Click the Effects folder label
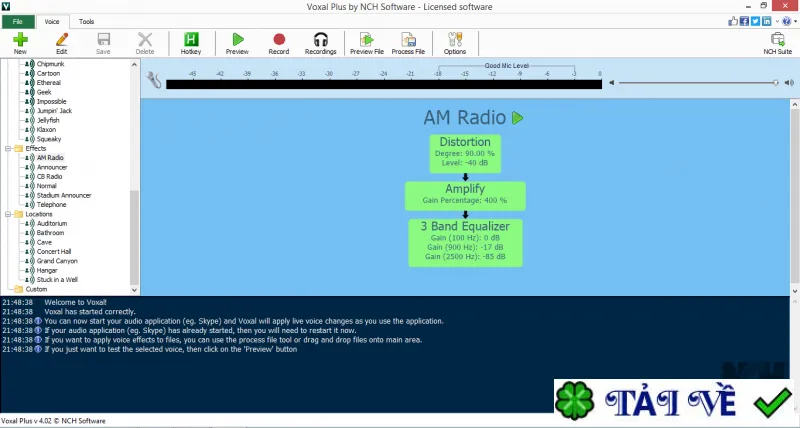This screenshot has width=800, height=428. click(36, 148)
